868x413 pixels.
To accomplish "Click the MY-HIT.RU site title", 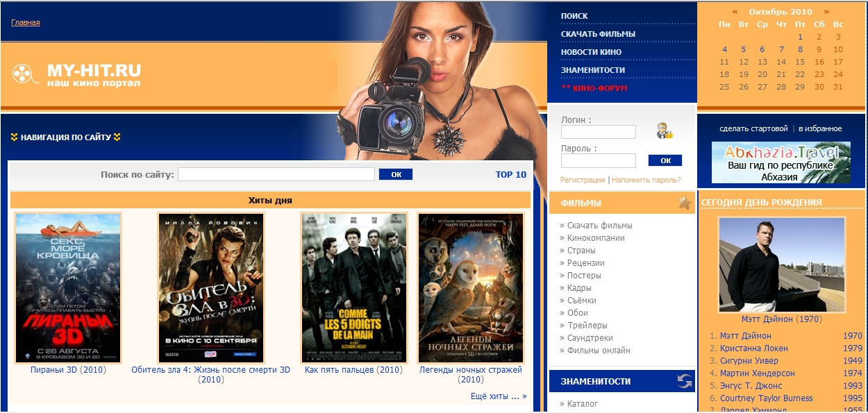I will 94,70.
